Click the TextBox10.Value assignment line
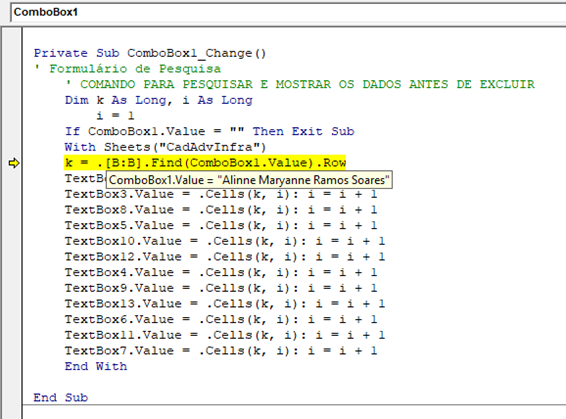Screen dimensions: 566x419 click(225, 241)
